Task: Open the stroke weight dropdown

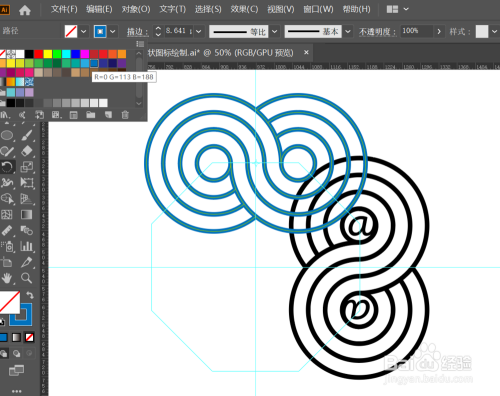Action: coord(199,31)
